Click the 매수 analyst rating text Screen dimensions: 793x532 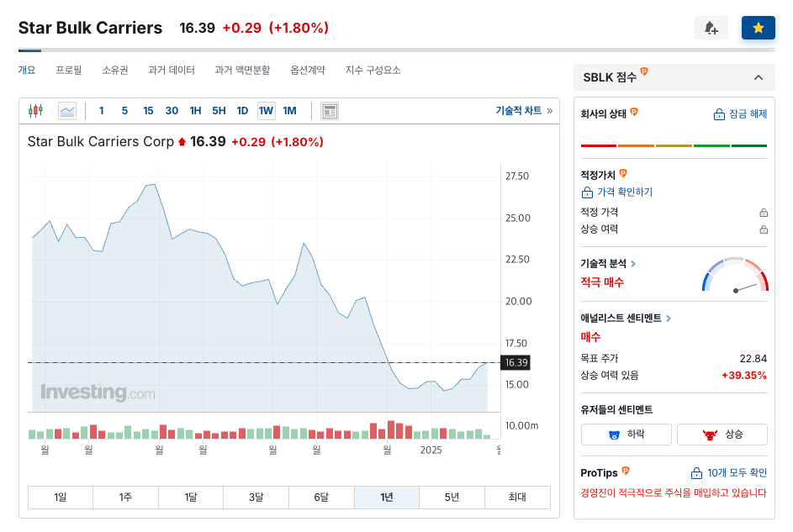coord(590,336)
